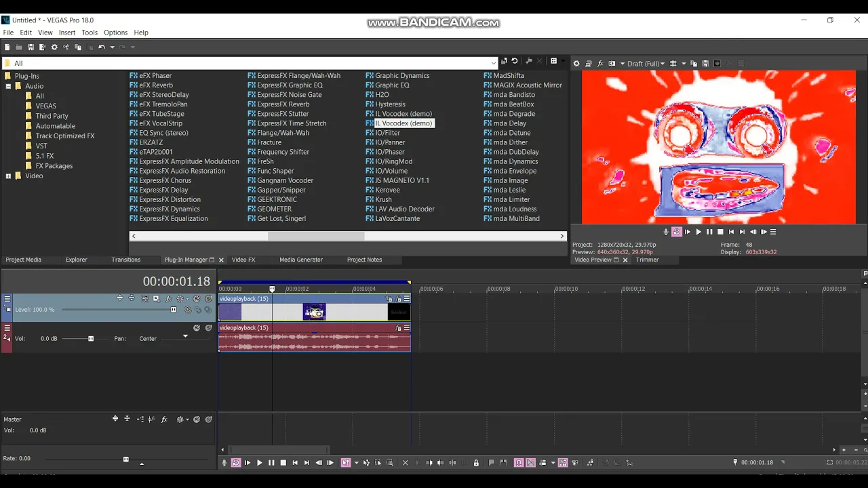The image size is (868, 488).
Task: Copy preview snapshot to clipboard
Action: pos(694,64)
